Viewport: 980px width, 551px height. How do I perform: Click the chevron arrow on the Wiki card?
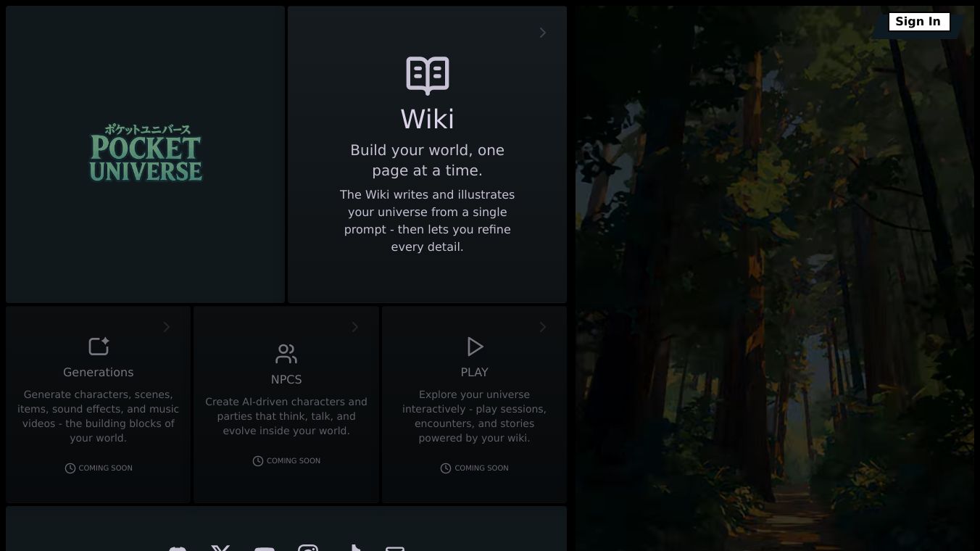(x=543, y=33)
